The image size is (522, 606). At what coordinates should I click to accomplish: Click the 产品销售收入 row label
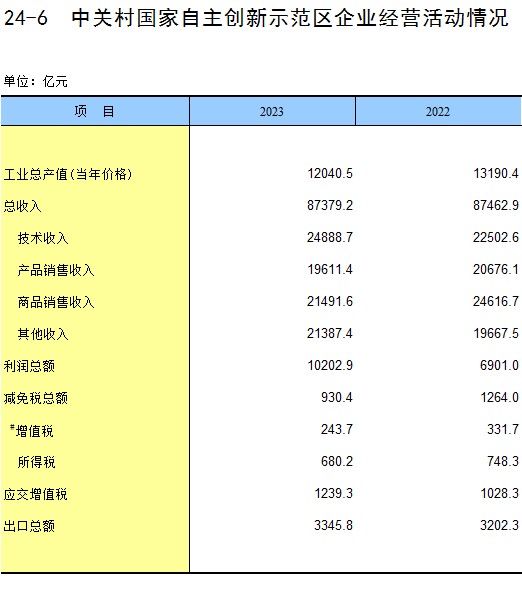[56, 270]
